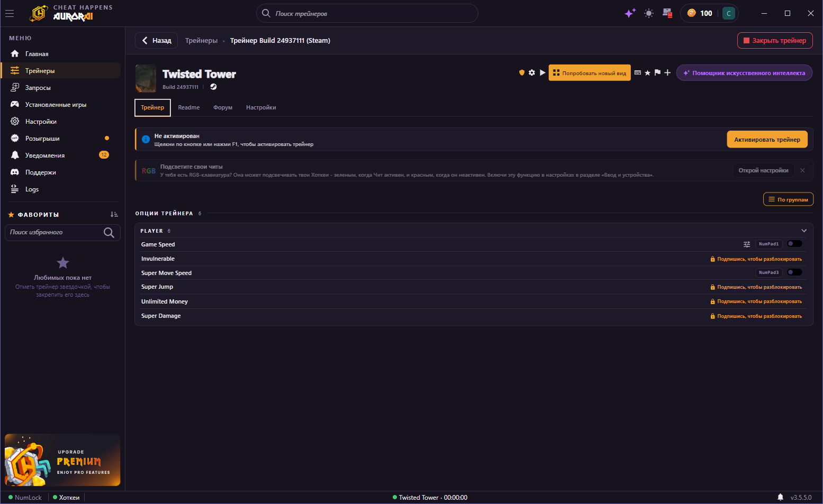Click the keyboard icon in trainer header

point(638,72)
